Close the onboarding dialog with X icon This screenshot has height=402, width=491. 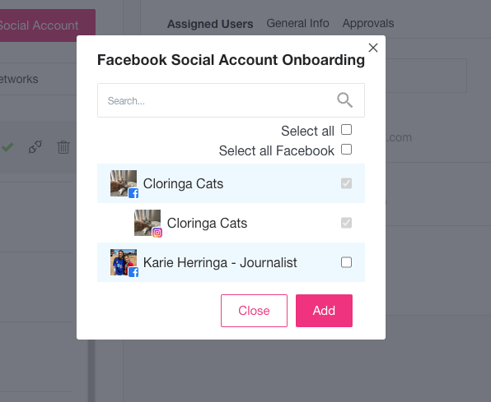pyautogui.click(x=373, y=48)
